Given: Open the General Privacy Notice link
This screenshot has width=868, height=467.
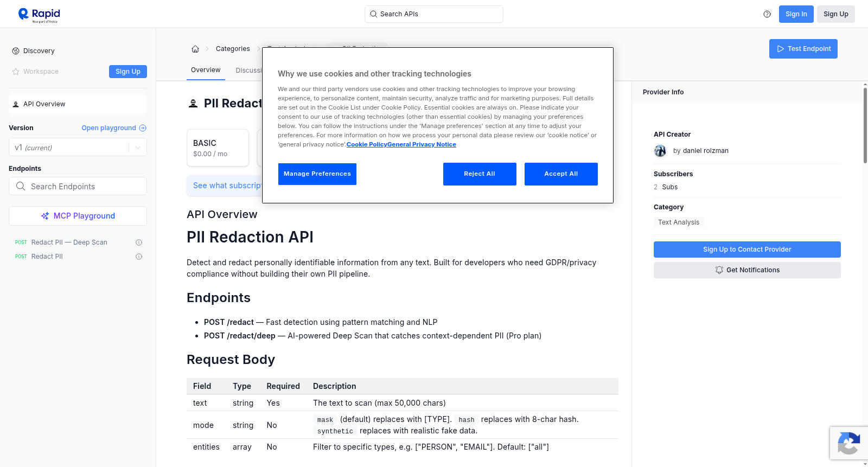Looking at the screenshot, I should (422, 144).
